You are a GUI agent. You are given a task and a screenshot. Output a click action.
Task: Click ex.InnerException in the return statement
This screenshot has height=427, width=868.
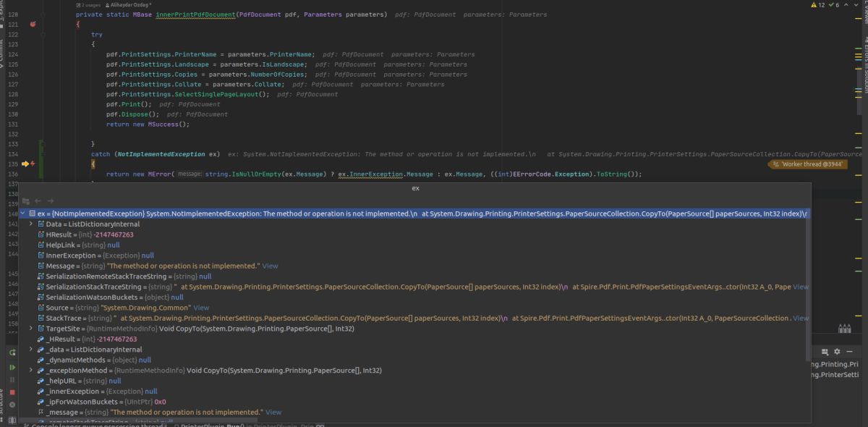[370, 174]
